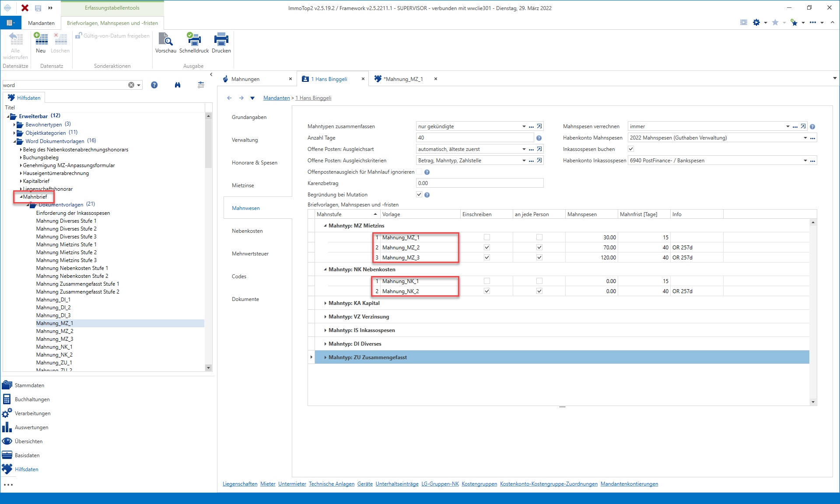
Task: Enable Einschreiben for Mahnung_MZ_1 row
Action: [x=487, y=237]
